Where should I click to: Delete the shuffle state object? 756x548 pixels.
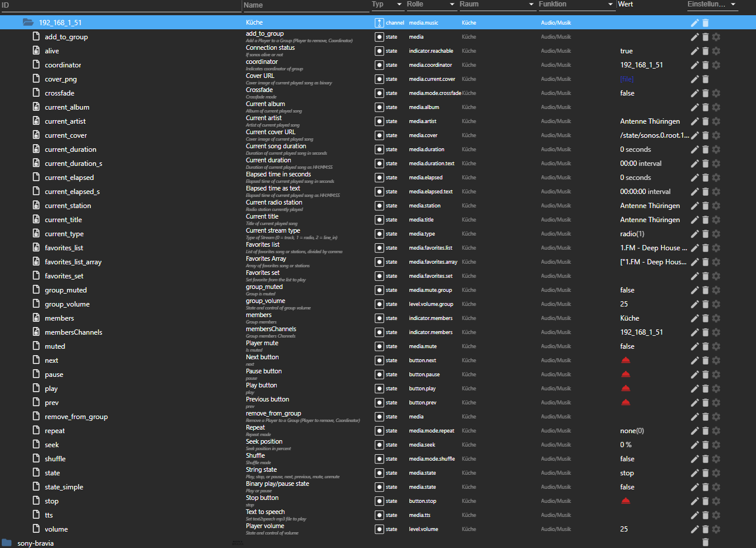(x=706, y=459)
